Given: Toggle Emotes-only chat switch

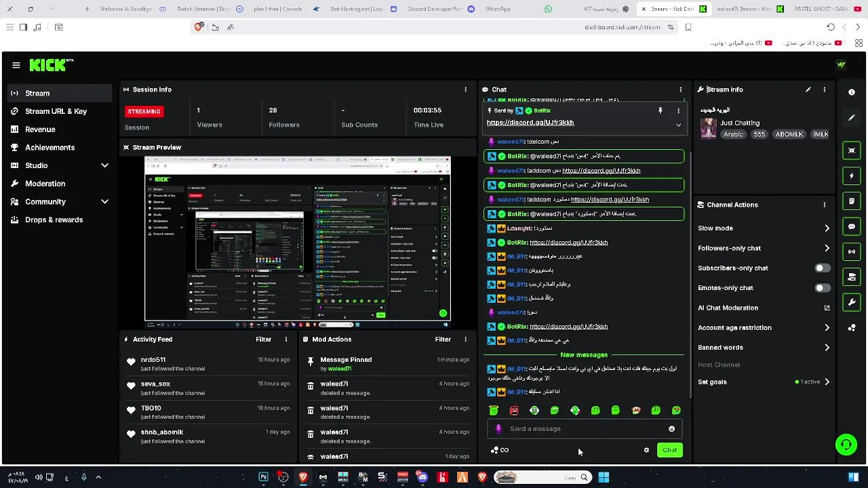Looking at the screenshot, I should (821, 288).
